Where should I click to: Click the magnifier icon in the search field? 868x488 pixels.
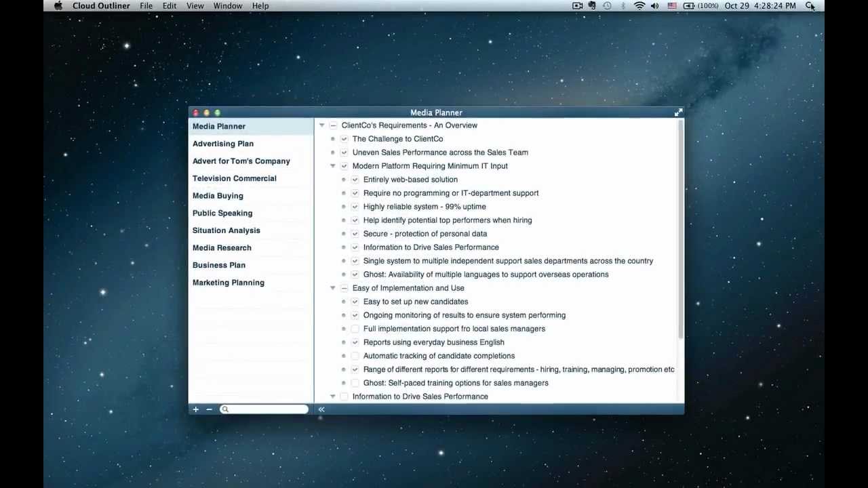[x=226, y=409]
